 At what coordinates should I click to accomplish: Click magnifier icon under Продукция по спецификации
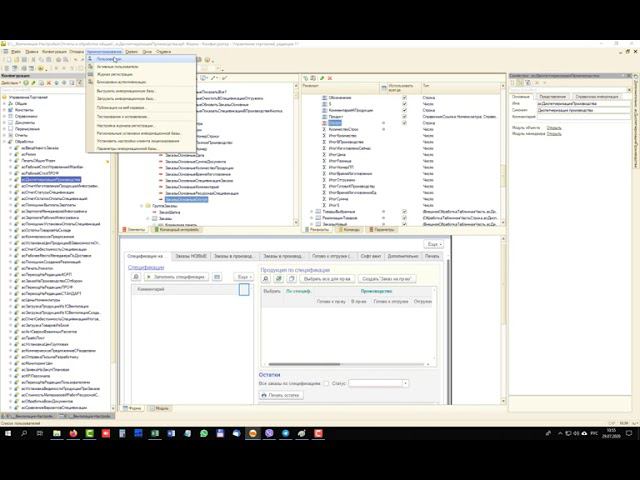click(x=266, y=279)
